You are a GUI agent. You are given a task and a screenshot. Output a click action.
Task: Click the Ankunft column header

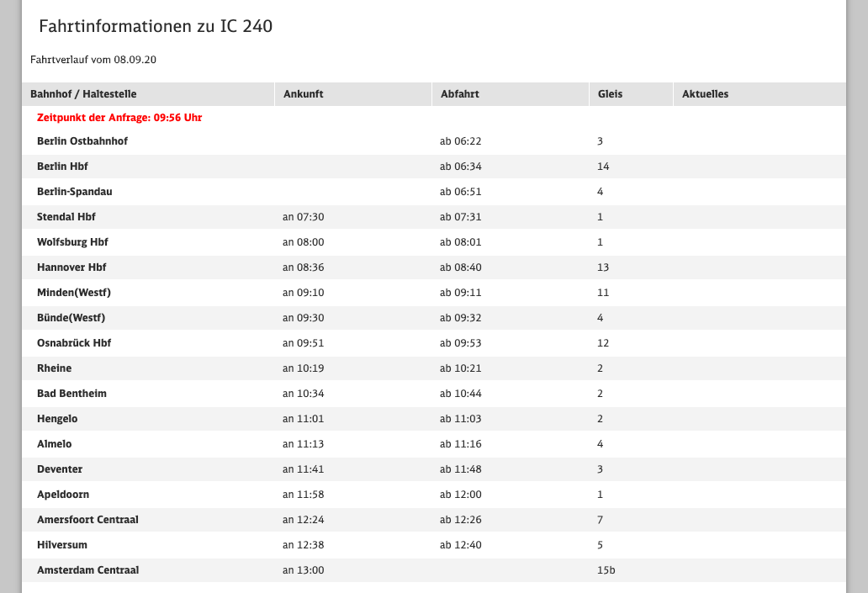(x=303, y=94)
